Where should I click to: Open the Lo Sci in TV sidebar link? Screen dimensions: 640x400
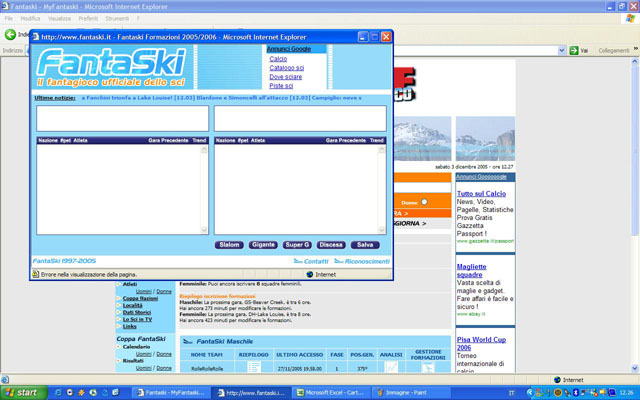tap(138, 319)
